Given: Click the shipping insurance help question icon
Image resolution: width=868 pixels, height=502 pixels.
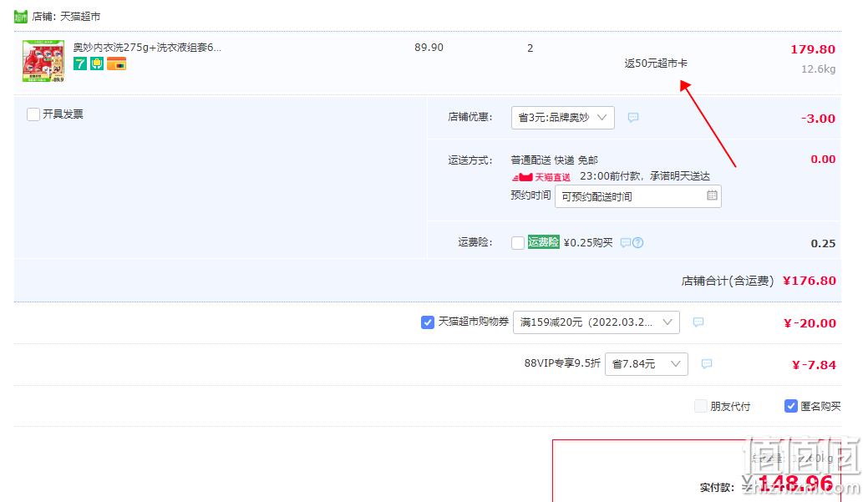Looking at the screenshot, I should point(637,243).
